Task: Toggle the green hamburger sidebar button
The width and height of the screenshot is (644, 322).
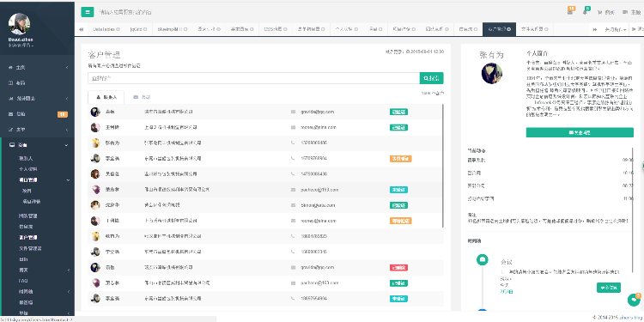Action: 88,12
